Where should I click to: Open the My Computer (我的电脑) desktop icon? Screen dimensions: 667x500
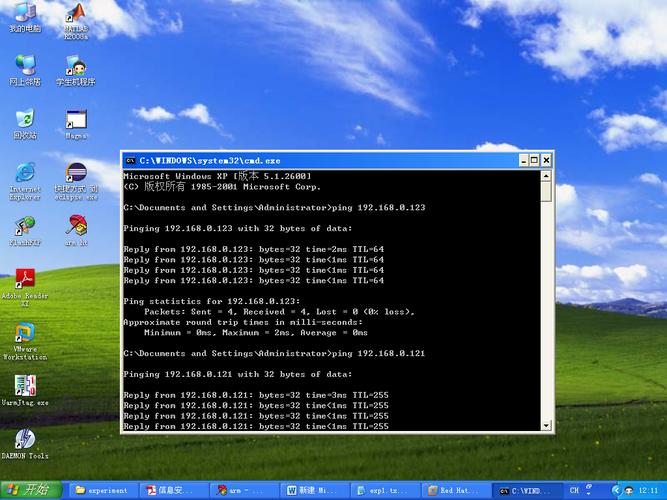click(x=25, y=17)
